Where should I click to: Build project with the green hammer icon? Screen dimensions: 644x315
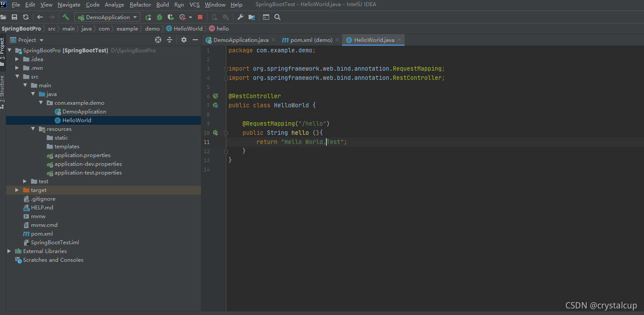(66, 17)
